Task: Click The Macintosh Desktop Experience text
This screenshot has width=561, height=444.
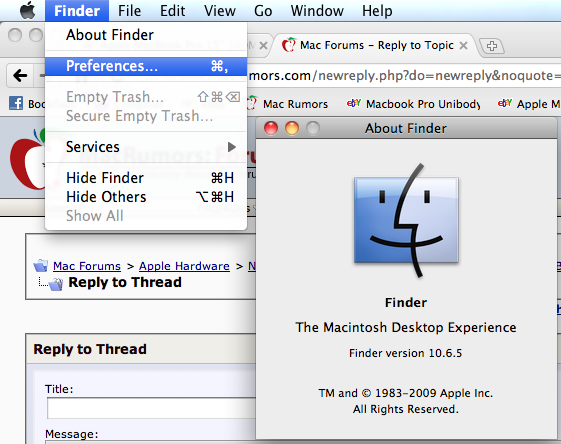Action: (x=406, y=327)
